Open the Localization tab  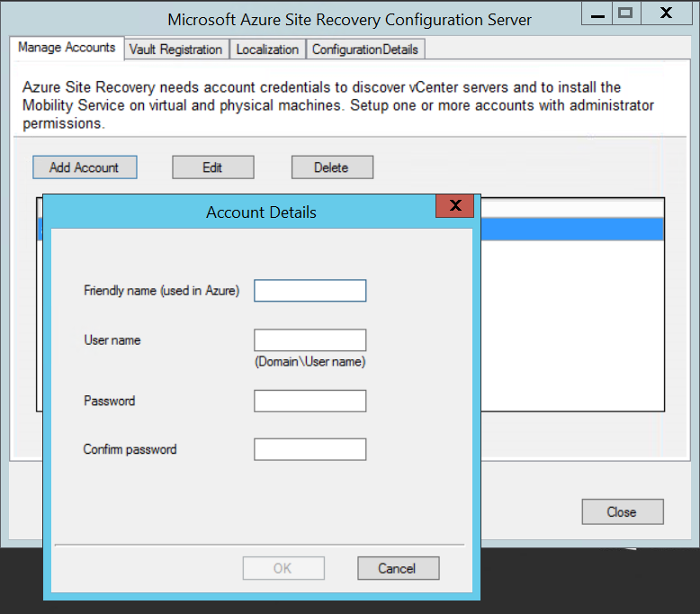coord(267,50)
